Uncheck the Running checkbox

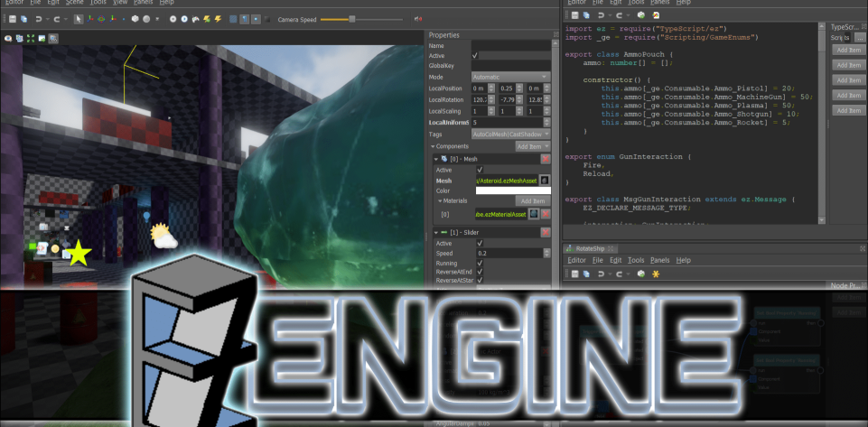coord(480,263)
